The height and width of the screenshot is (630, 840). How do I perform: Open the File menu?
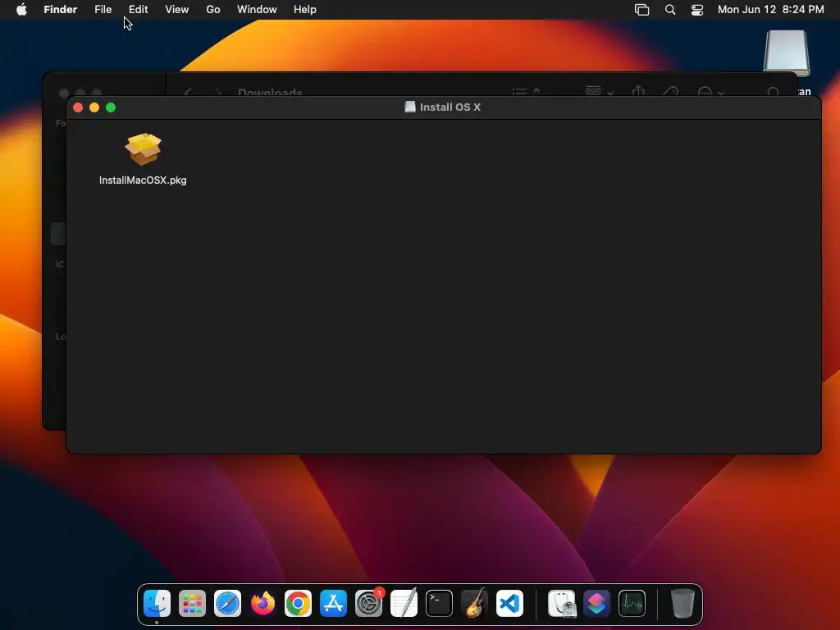click(103, 10)
